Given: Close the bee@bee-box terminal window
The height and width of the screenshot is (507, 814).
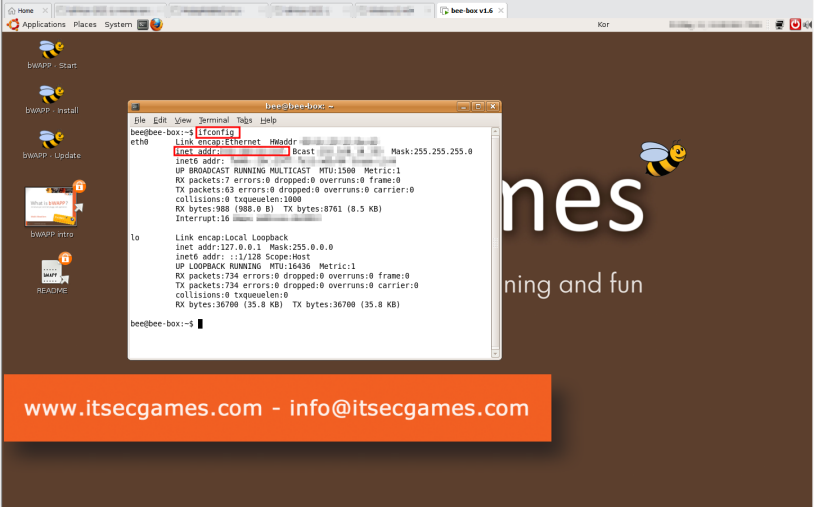Looking at the screenshot, I should (493, 106).
